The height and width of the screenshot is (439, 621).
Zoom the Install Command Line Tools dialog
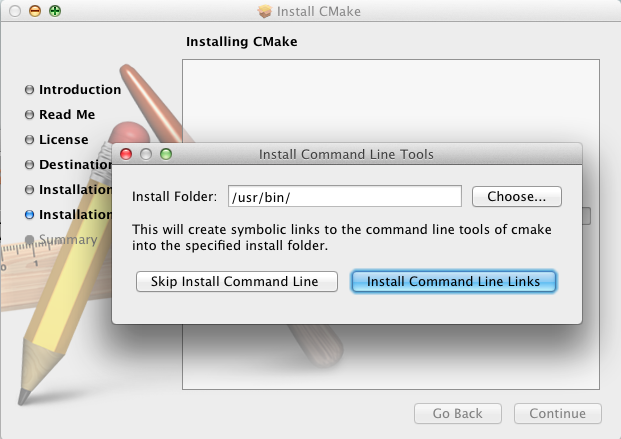[x=166, y=155]
